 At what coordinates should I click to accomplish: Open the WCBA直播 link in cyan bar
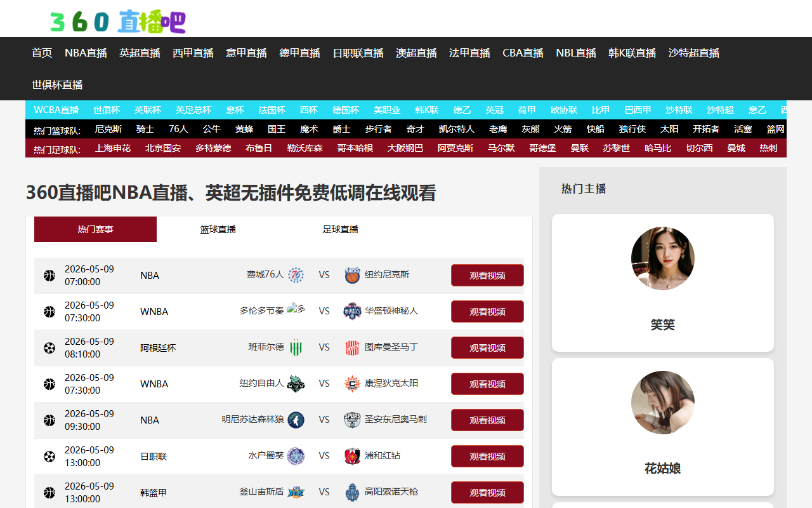(x=56, y=110)
